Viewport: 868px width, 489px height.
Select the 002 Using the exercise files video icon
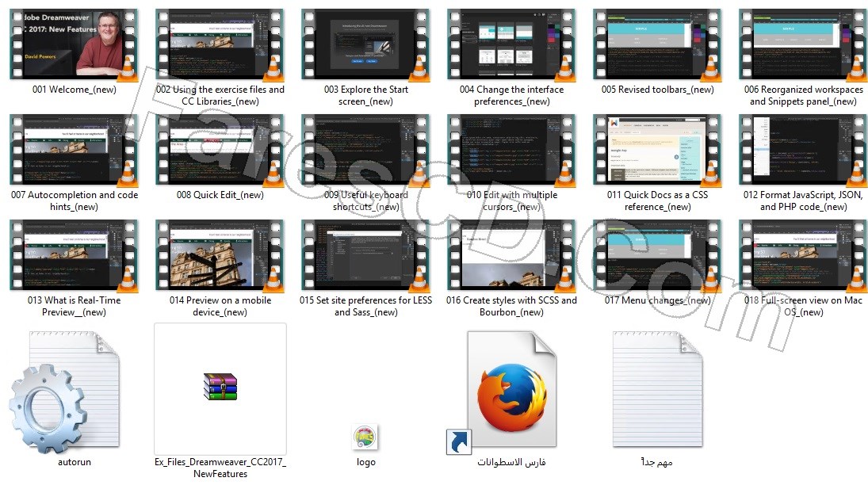[x=220, y=44]
